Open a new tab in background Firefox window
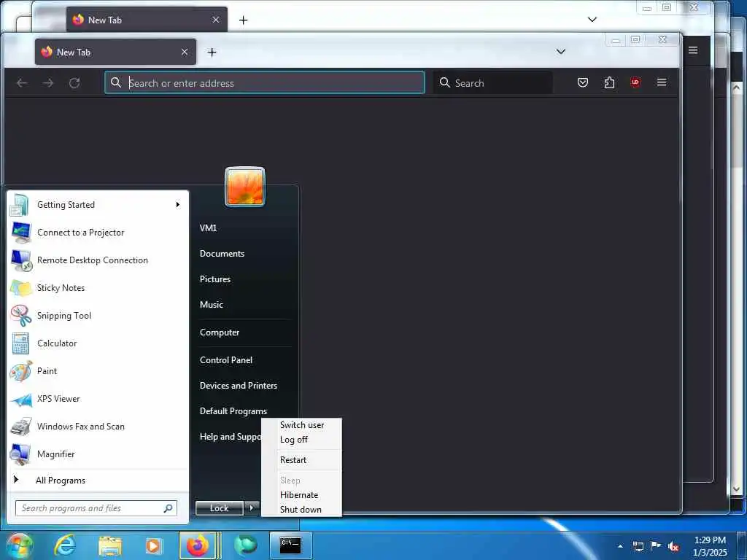The height and width of the screenshot is (560, 747). pos(244,20)
